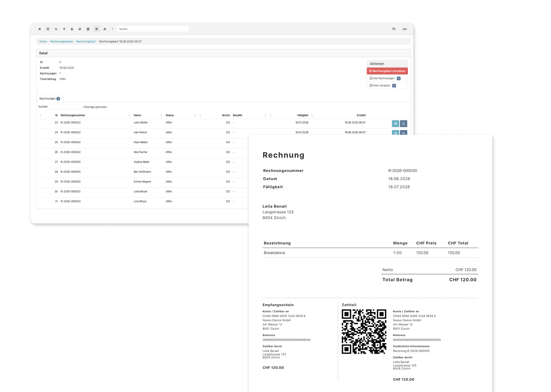Select the Lina Braun name cell
551x392 pixels.
click(x=140, y=201)
